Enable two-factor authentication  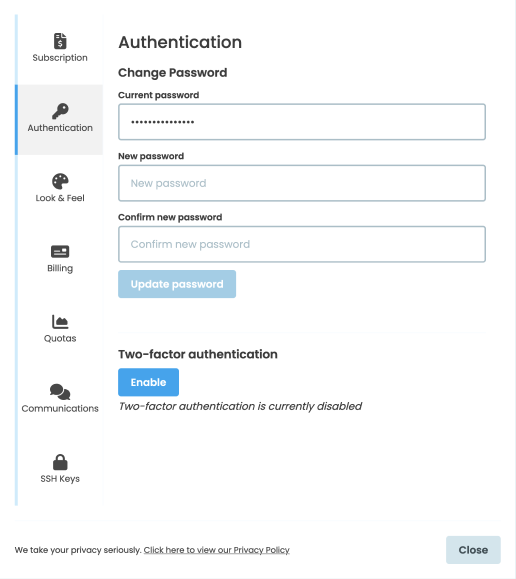pos(148,382)
